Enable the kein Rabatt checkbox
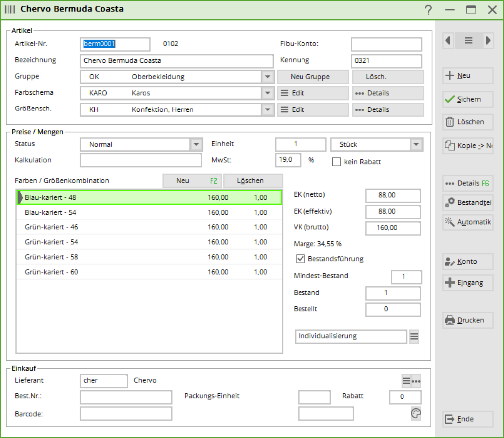Image resolution: width=504 pixels, height=438 pixels. pyautogui.click(x=337, y=162)
